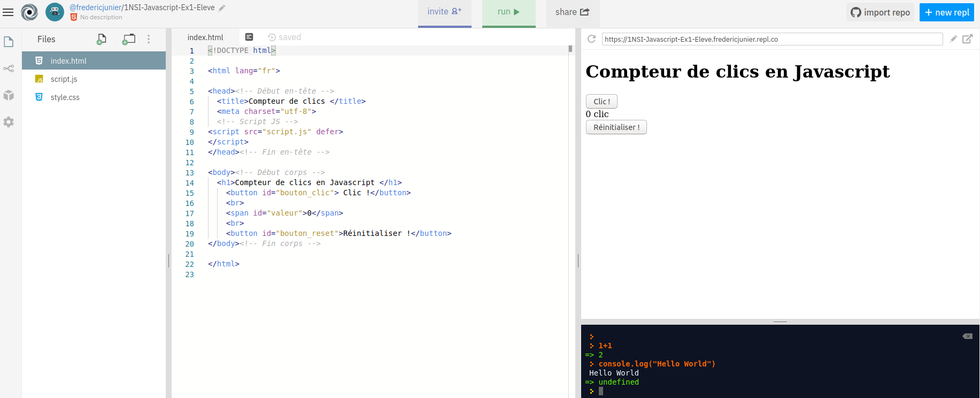Viewport: 980px width, 398px height.
Task: Edit the repl name with pencil icon
Action: pos(222,8)
